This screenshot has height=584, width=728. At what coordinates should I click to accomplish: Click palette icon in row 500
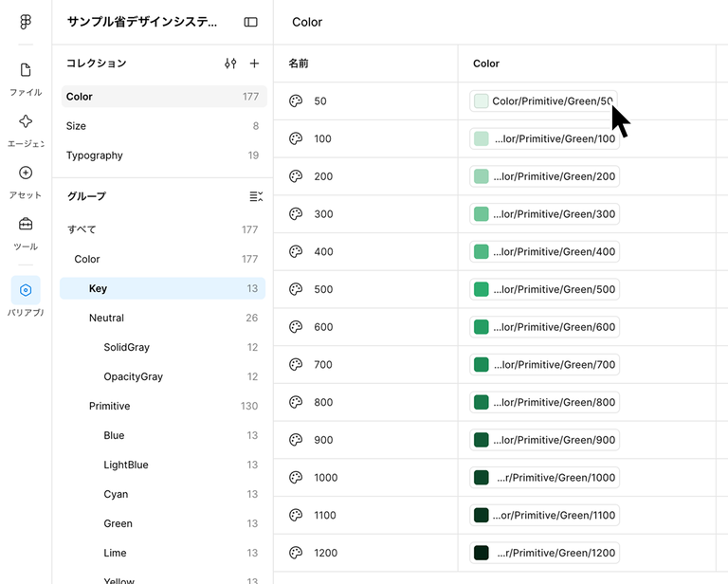pyautogui.click(x=296, y=289)
